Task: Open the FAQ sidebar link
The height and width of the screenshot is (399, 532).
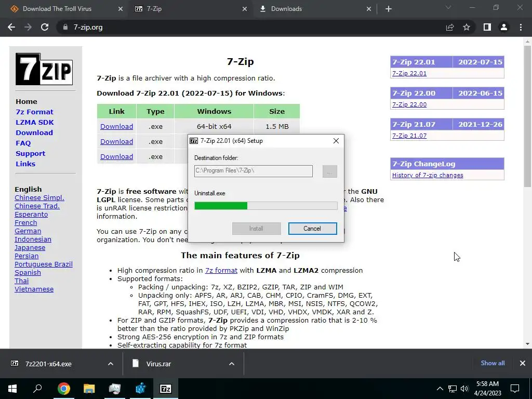Action: [x=23, y=143]
